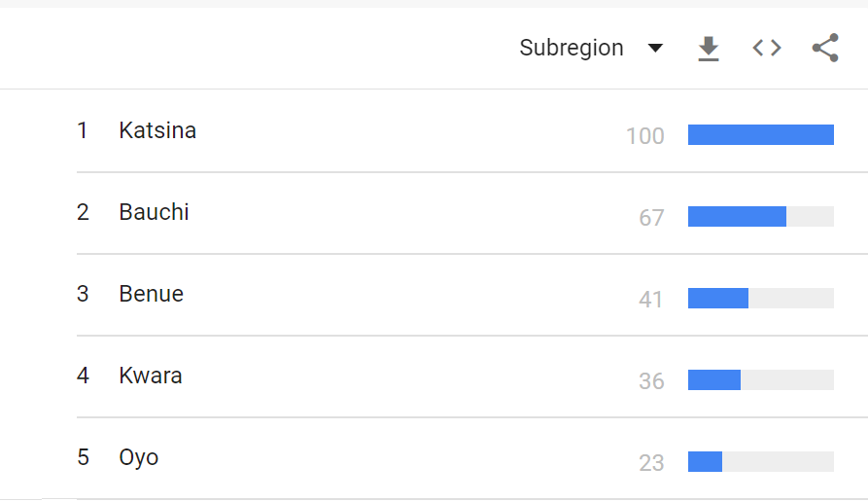Select the Katsina subregion

(x=157, y=130)
